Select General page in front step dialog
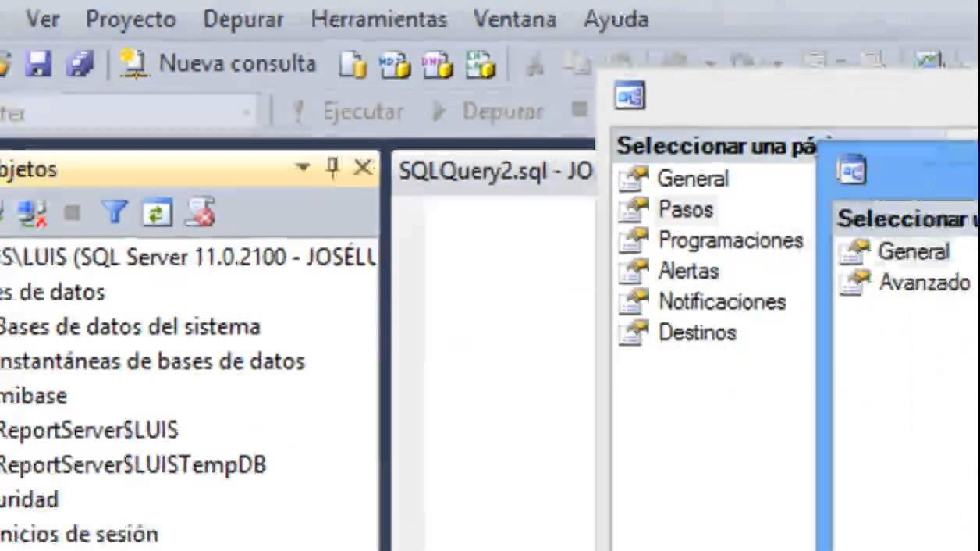 [914, 251]
